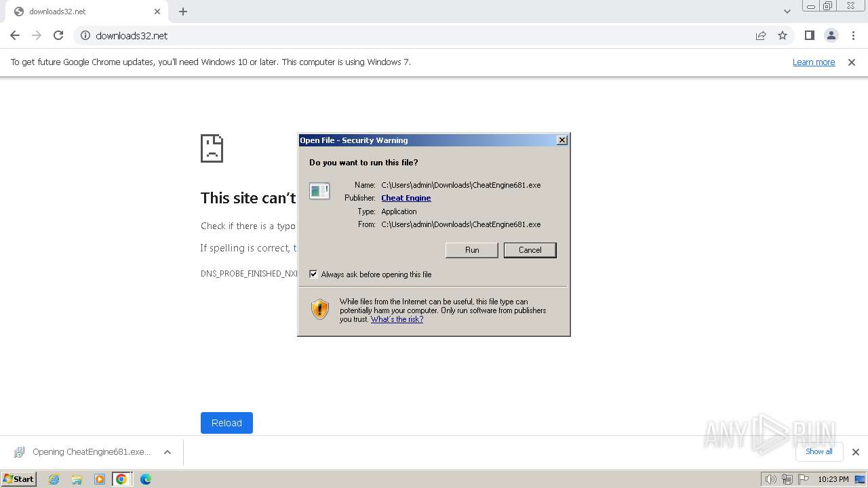Viewport: 868px width, 488px height.
Task: Open the Windows Start menu
Action: [19, 479]
